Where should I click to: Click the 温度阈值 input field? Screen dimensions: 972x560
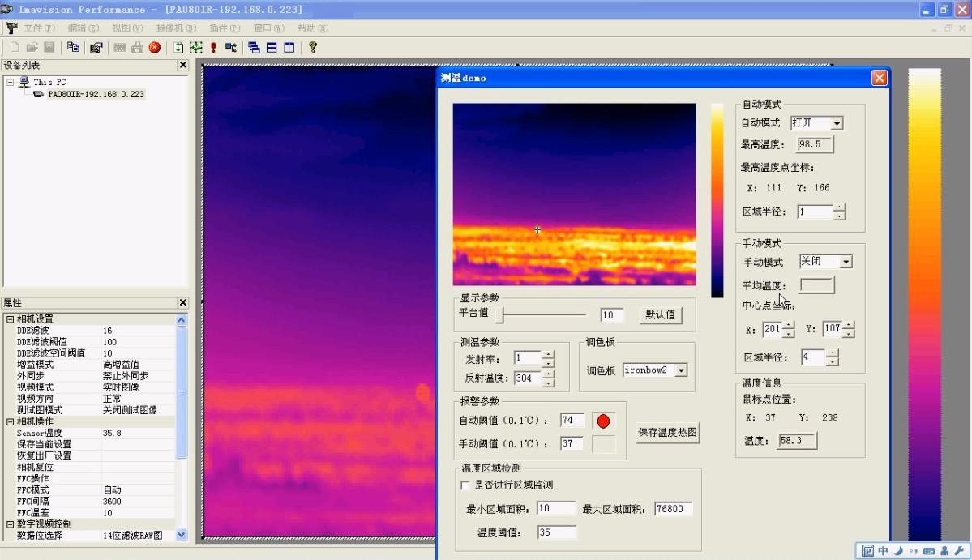pyautogui.click(x=556, y=532)
